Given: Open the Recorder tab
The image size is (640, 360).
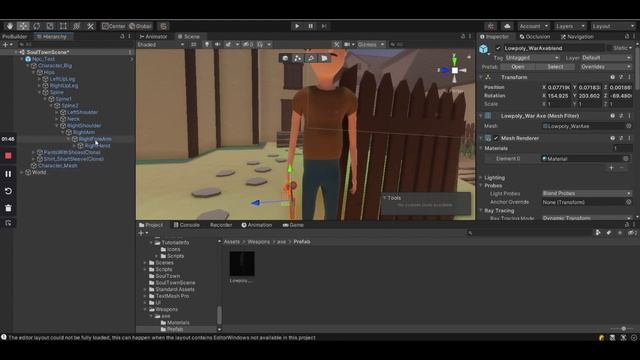Looking at the screenshot, I should pyautogui.click(x=221, y=225).
